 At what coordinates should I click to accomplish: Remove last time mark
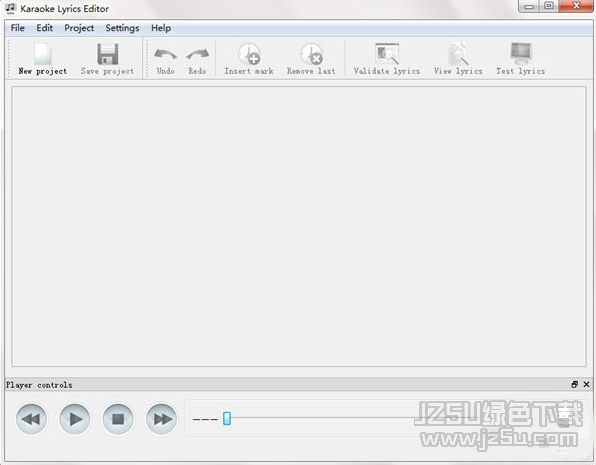[311, 59]
